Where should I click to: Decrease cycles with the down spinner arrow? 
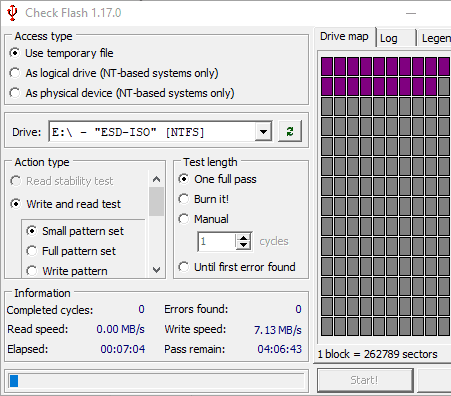click(x=244, y=245)
